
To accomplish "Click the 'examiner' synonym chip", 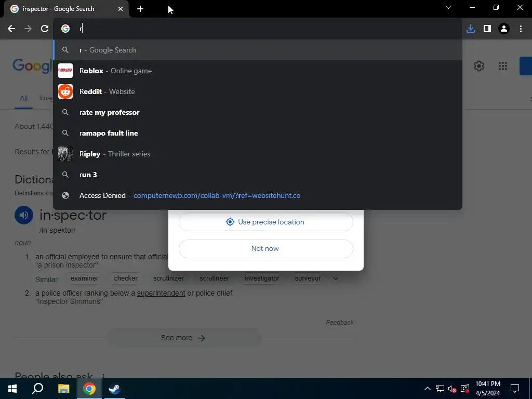I will 85,278.
